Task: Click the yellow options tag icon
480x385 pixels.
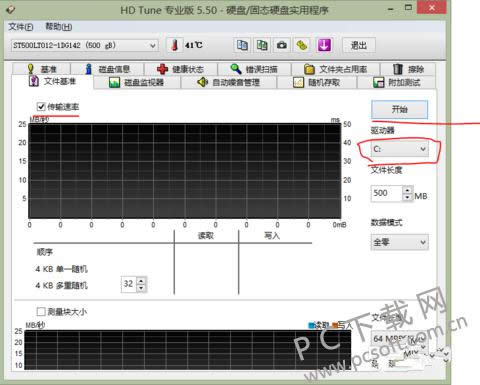Action: pyautogui.click(x=302, y=45)
